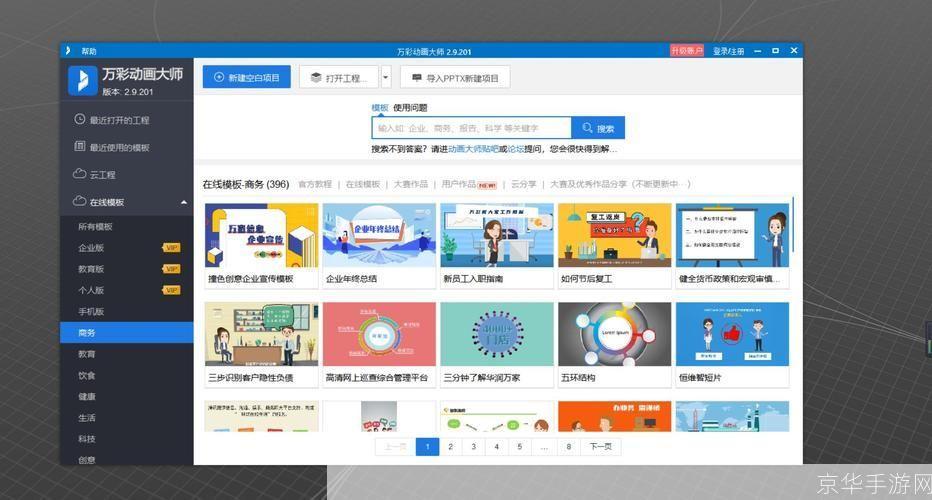Click the template list vertical scrollbar
The image size is (932, 500).
(793, 226)
